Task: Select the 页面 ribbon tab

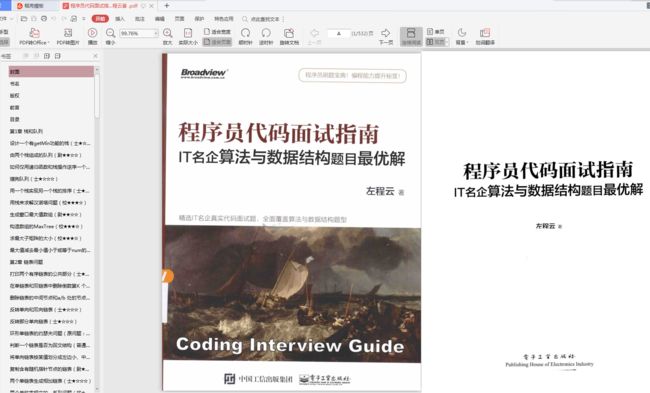Action: click(x=179, y=19)
